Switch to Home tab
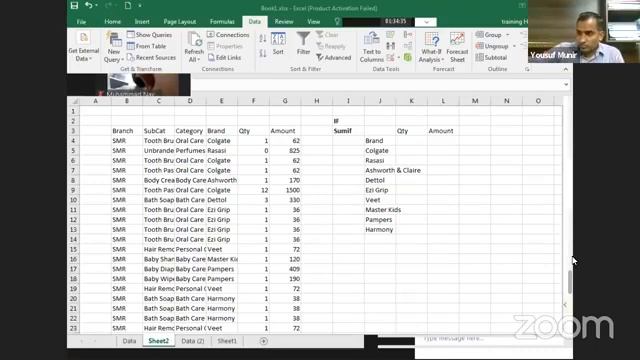The image size is (640, 360). pos(112,22)
